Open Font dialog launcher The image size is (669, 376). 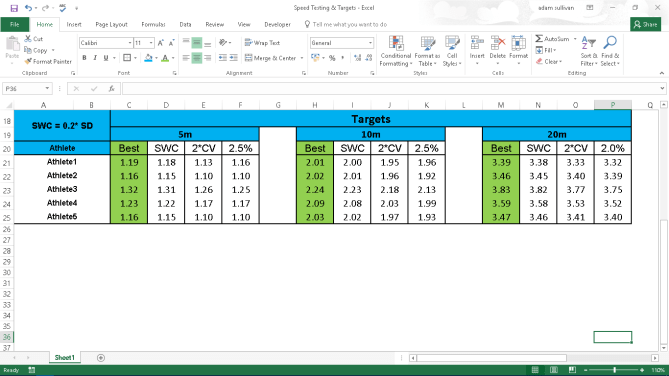click(175, 73)
